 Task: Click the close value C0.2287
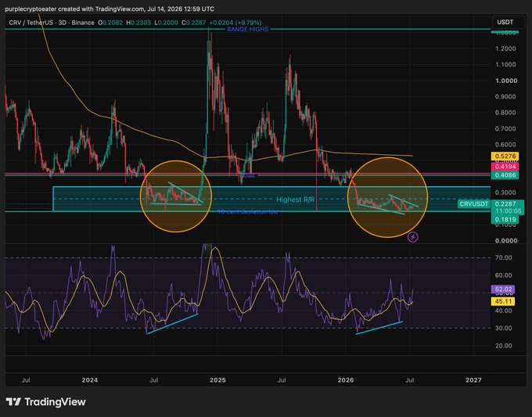(x=193, y=23)
